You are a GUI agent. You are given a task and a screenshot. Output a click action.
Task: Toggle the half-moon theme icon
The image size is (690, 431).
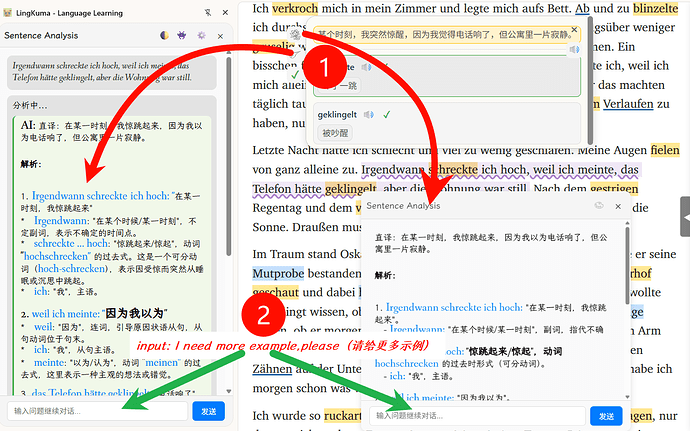click(x=165, y=35)
